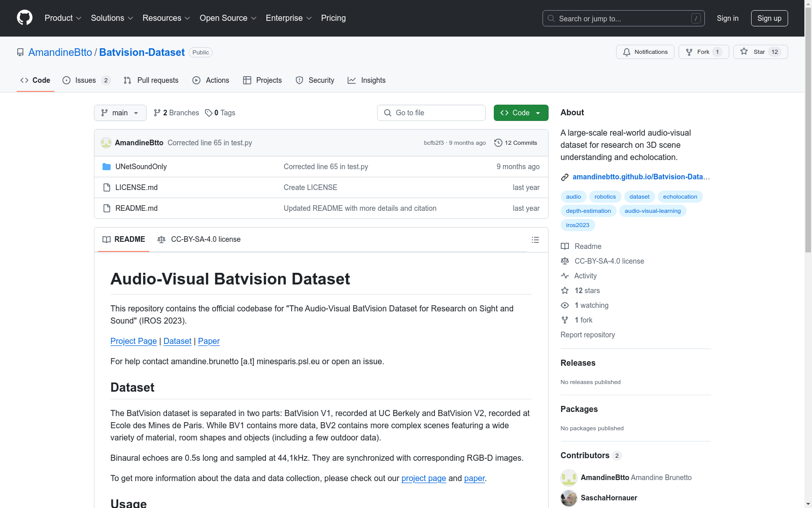The height and width of the screenshot is (508, 812).
Task: Click the AmandineBtto contributor avatar
Action: tap(569, 478)
